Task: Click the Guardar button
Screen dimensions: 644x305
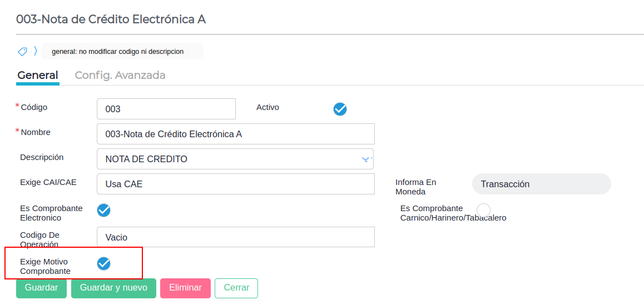Action: 42,288
